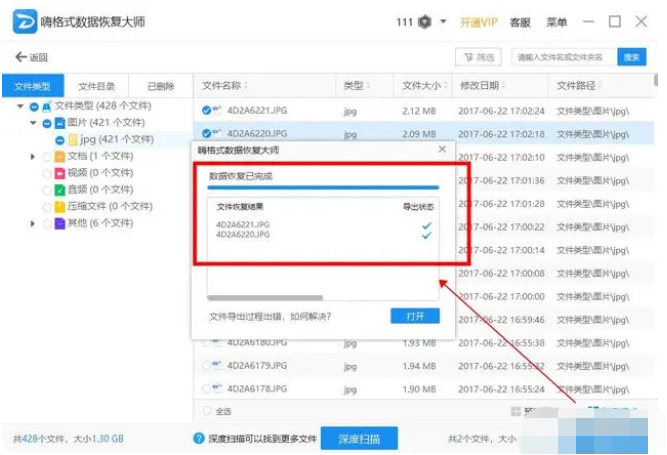Click image file icon of 4D2A6221.JPG

[x=217, y=110]
